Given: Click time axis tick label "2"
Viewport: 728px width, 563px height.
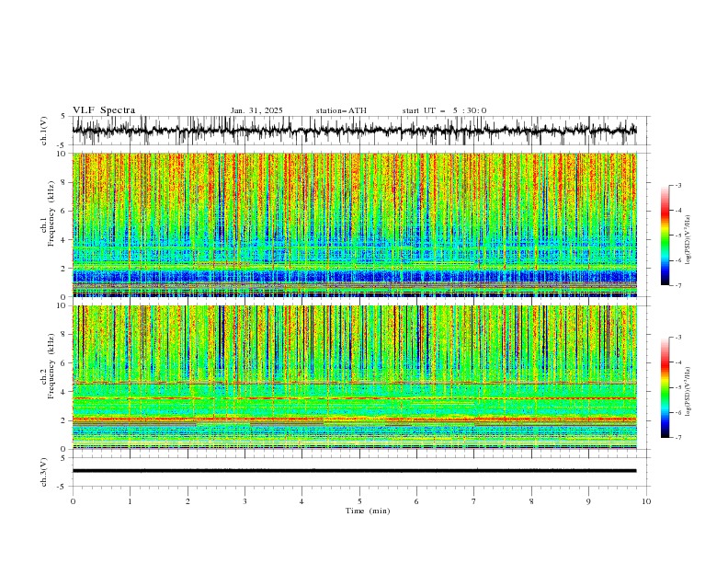Looking at the screenshot, I should click(x=188, y=501).
